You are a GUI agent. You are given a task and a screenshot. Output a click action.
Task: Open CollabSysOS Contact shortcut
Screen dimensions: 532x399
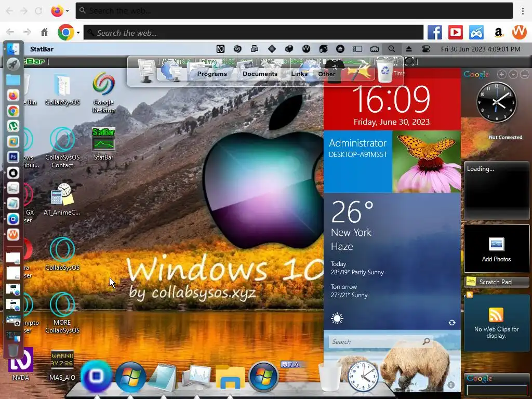tap(62, 148)
